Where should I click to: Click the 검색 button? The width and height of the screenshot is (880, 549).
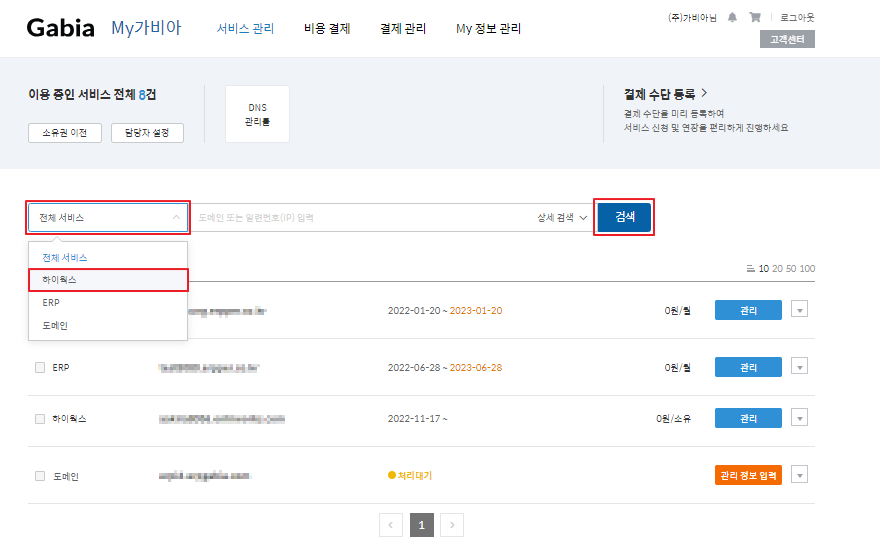624,217
